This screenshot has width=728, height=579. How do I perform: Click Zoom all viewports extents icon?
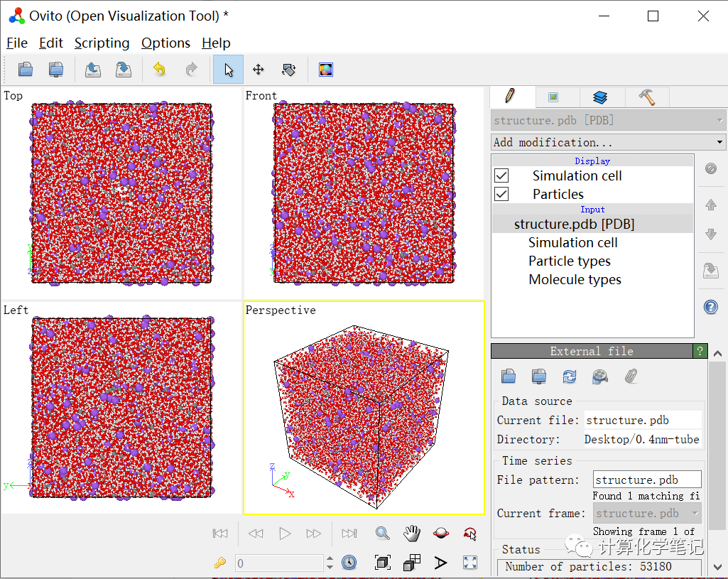click(412, 563)
